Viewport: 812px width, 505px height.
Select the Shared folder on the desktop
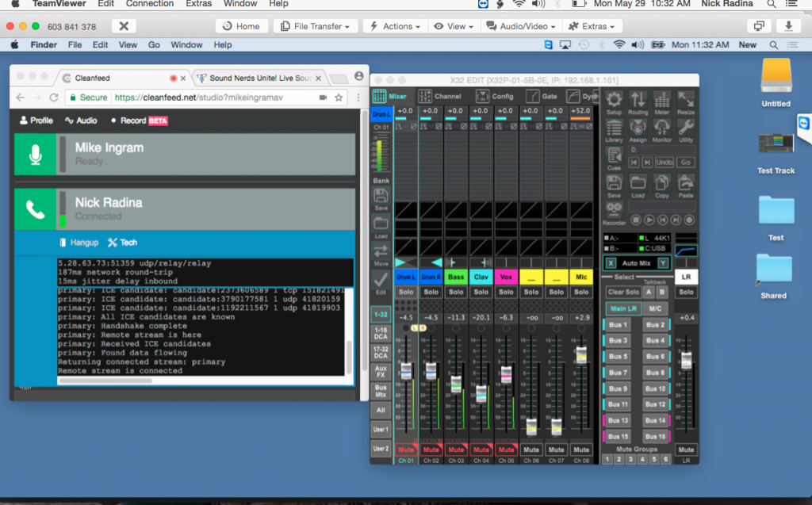tap(774, 276)
